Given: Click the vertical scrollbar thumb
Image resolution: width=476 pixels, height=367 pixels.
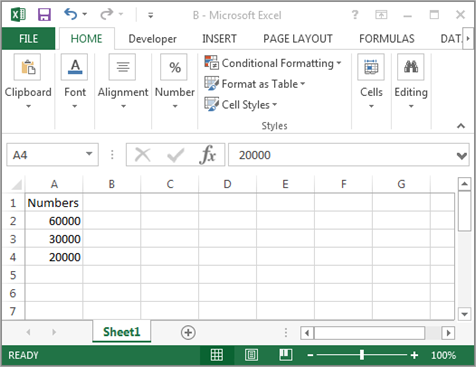Looking at the screenshot, I should point(464,211).
